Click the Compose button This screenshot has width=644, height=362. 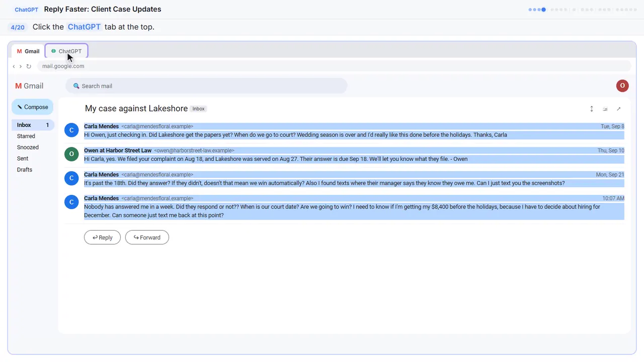[33, 107]
